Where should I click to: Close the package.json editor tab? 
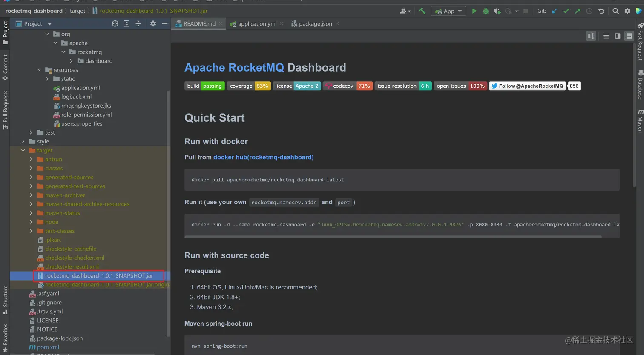[x=337, y=24]
